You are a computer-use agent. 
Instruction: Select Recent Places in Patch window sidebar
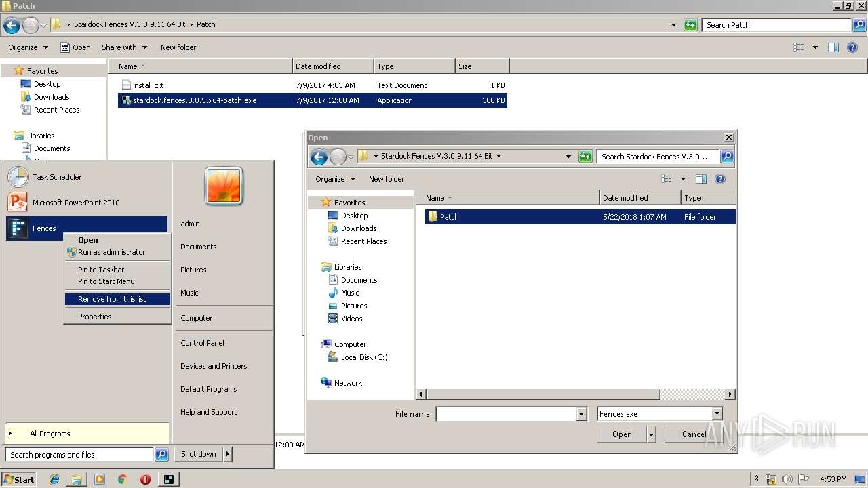point(57,110)
